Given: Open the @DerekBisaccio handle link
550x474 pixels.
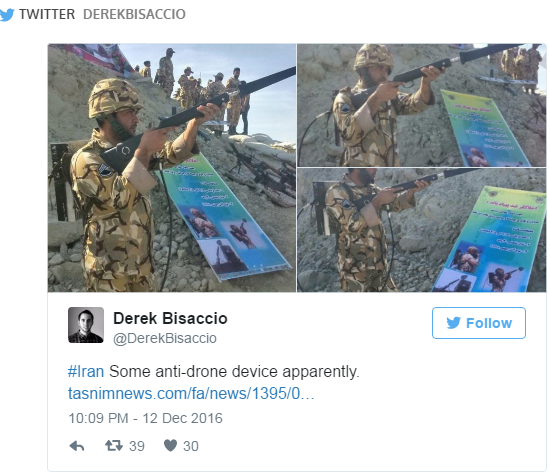Looking at the screenshot, I should coord(165,339).
